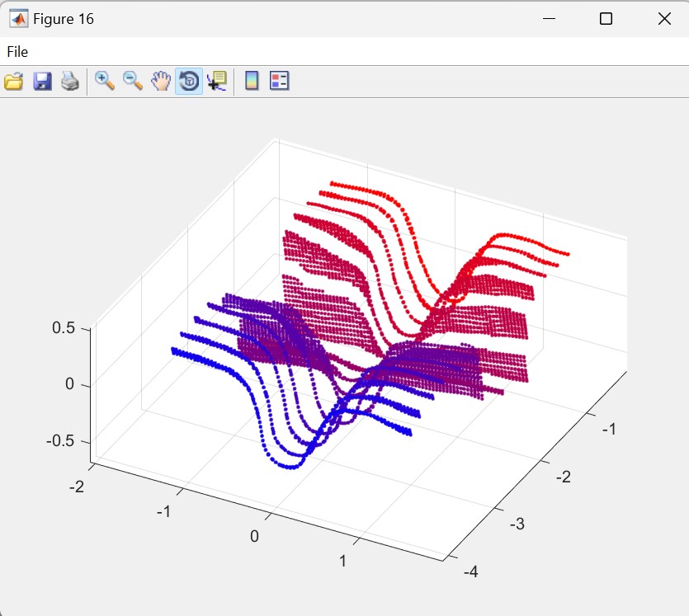Save the figure with the floppy disk icon

[x=42, y=81]
